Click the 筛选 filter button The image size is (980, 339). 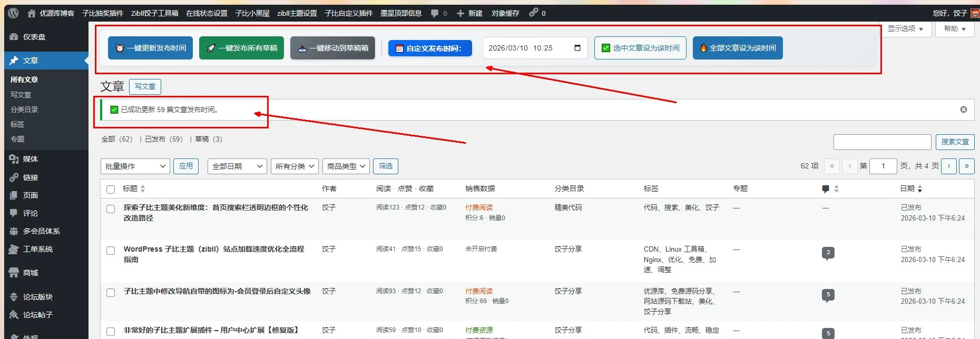[x=386, y=166]
